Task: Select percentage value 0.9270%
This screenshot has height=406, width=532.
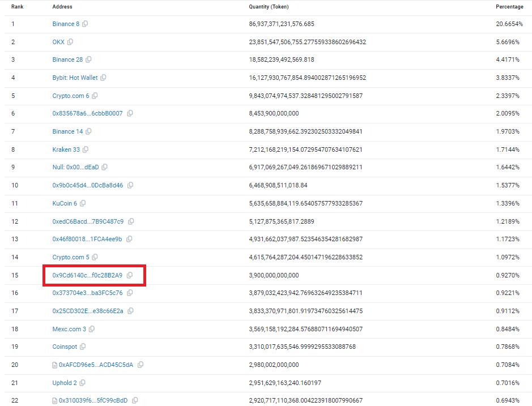Action: (508, 275)
